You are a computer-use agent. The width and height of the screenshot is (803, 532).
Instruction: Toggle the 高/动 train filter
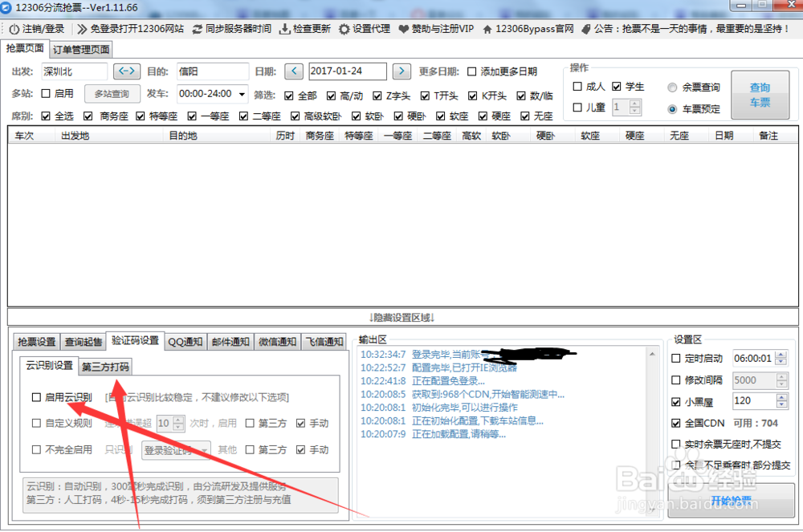tap(331, 95)
